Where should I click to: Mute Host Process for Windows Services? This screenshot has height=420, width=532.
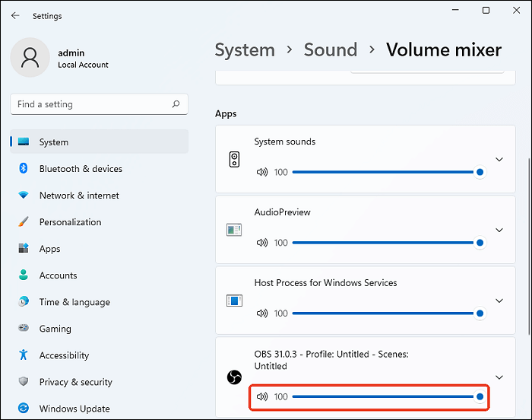(262, 313)
